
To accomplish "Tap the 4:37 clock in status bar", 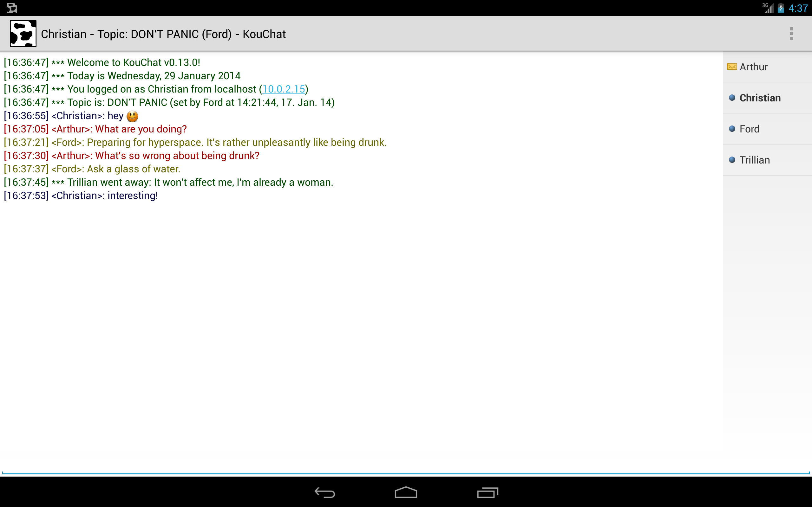I will click(798, 8).
